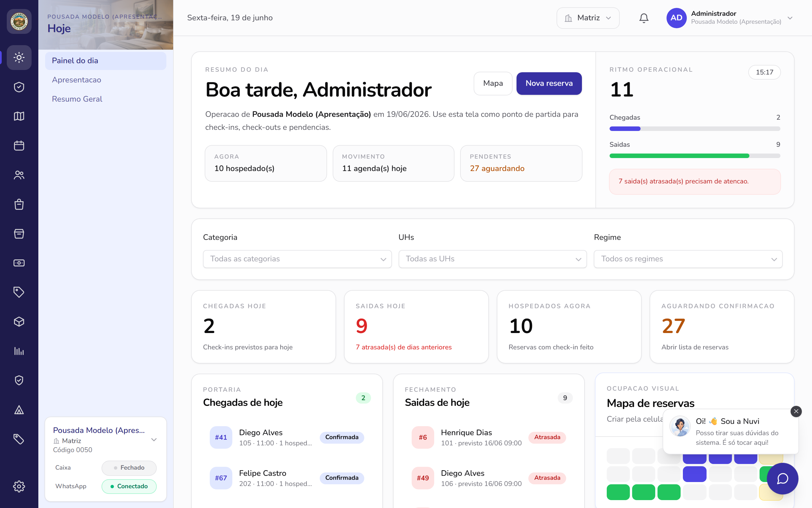The height and width of the screenshot is (508, 812).
Task: Click the notification bell icon
Action: coord(644,18)
